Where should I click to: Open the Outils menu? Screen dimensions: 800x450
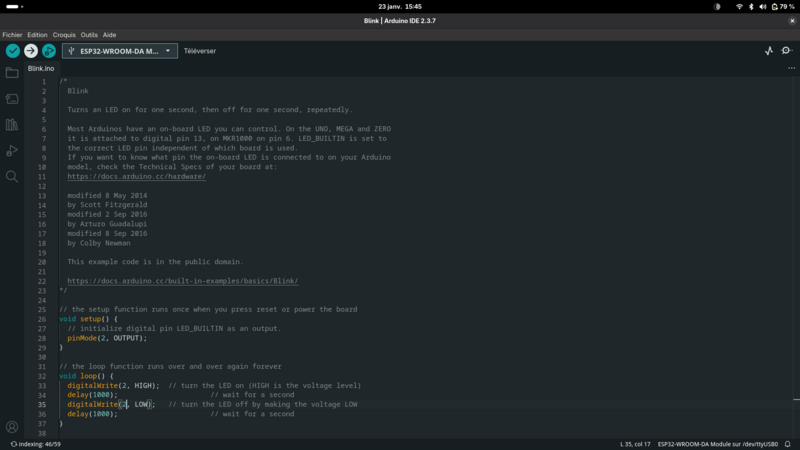click(x=89, y=35)
